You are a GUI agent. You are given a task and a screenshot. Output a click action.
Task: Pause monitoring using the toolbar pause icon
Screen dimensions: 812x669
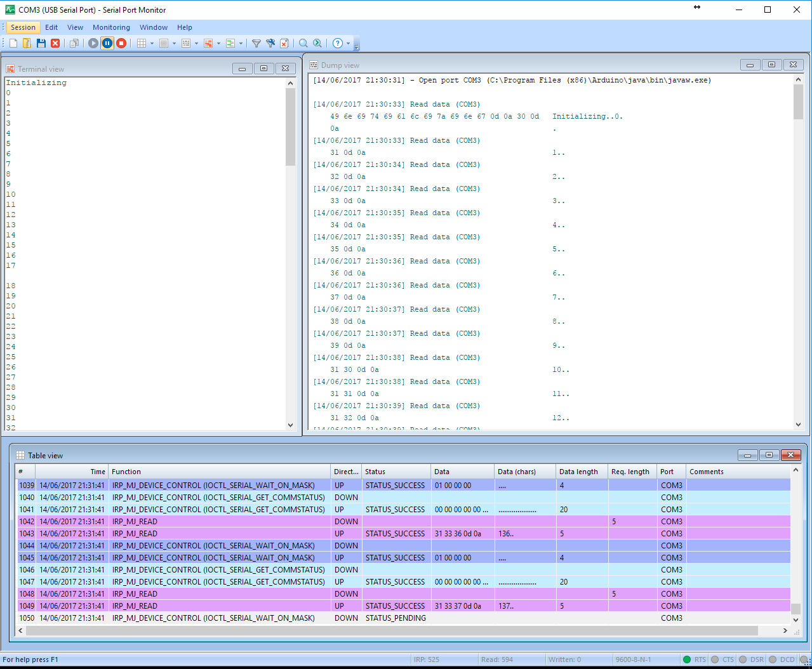click(107, 43)
